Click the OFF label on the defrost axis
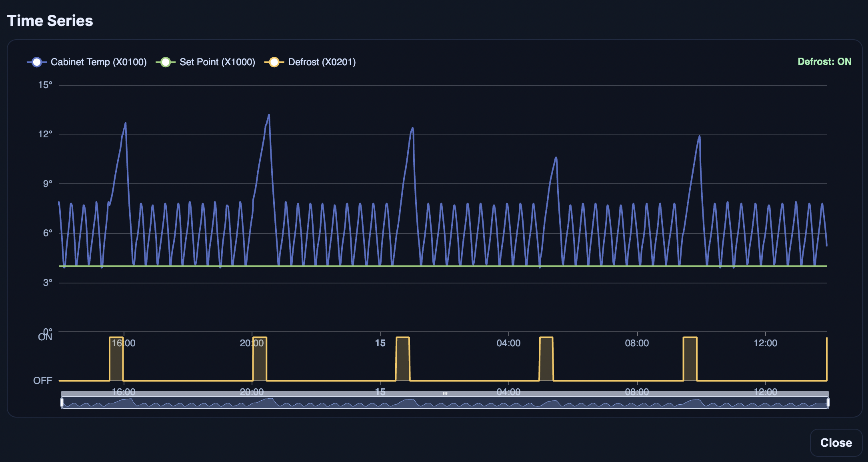Image resolution: width=868 pixels, height=462 pixels. [x=43, y=380]
